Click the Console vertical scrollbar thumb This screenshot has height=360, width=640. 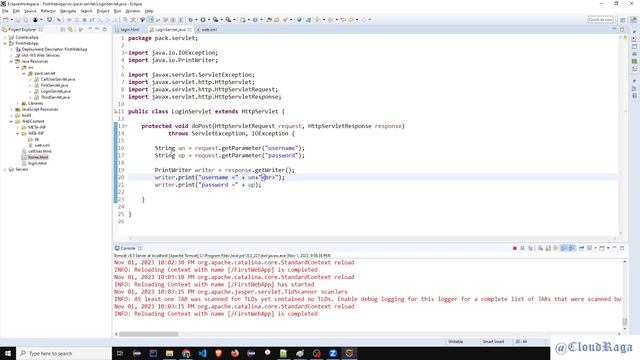tap(624, 322)
